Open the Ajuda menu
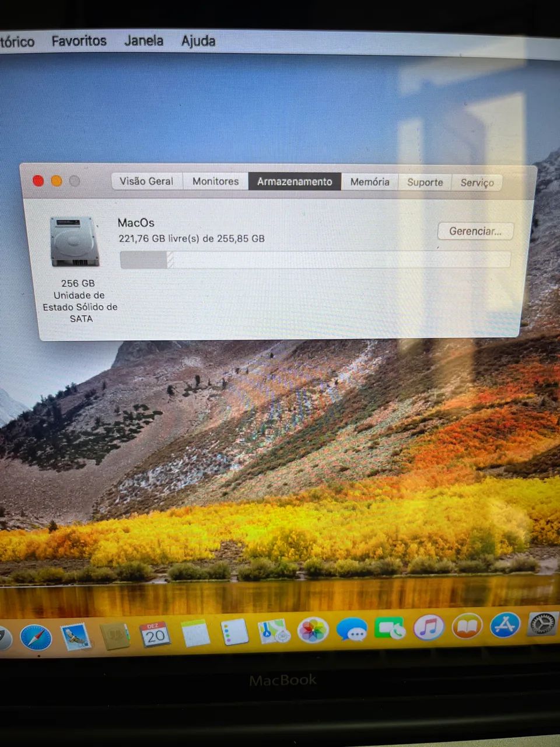 (x=198, y=41)
